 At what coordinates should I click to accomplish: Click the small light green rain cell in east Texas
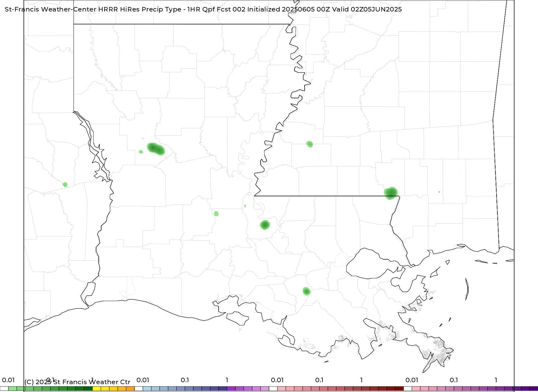pos(65,185)
